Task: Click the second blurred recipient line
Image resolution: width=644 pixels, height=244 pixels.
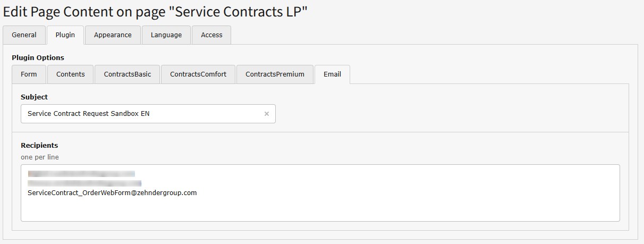Action: [x=84, y=183]
